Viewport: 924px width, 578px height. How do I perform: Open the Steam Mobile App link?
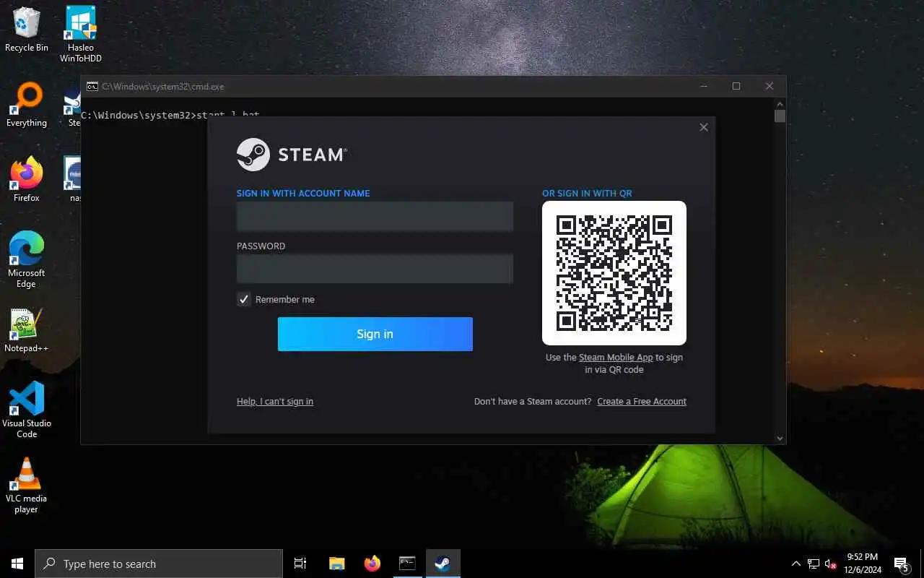[616, 357]
